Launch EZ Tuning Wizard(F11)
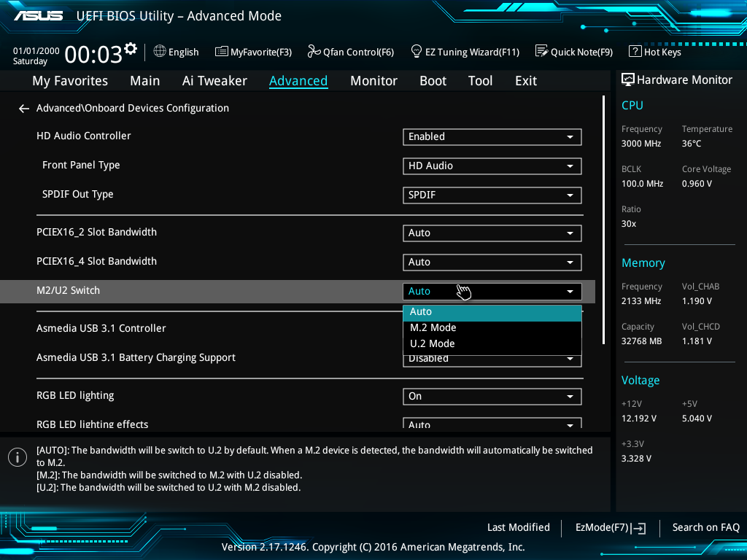The width and height of the screenshot is (747, 560). (x=465, y=52)
